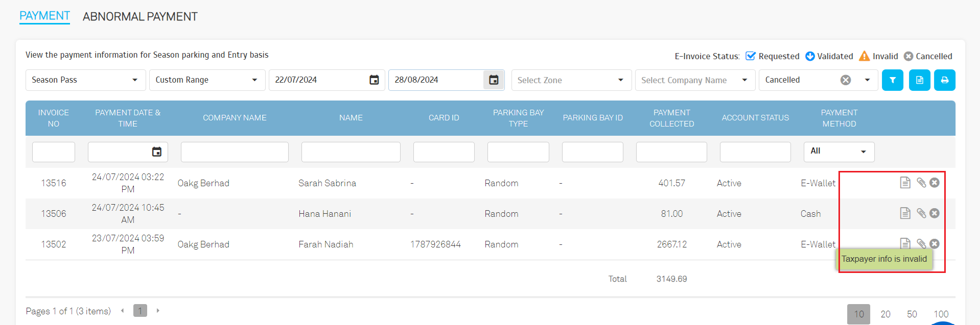Screen dimensions: 980x325
Task: Open document icon for invoice 13516
Action: (x=905, y=183)
